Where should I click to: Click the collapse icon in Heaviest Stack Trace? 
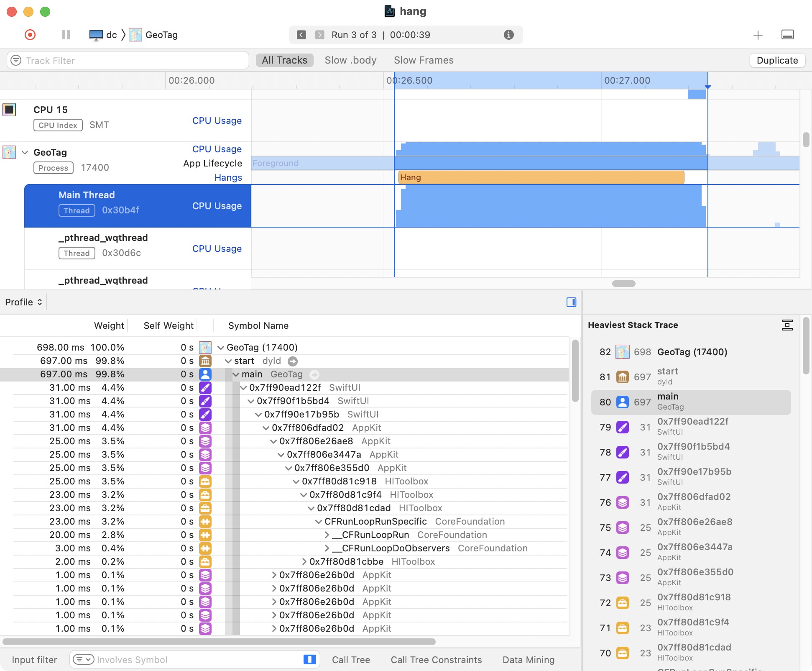click(x=787, y=325)
